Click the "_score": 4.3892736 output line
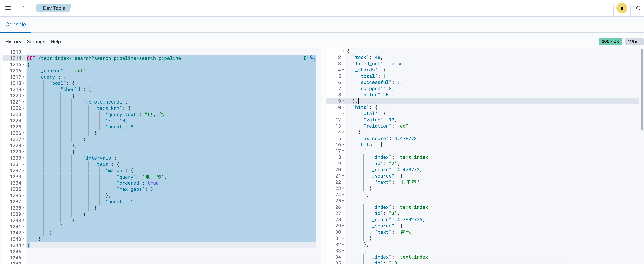 click(x=397, y=220)
